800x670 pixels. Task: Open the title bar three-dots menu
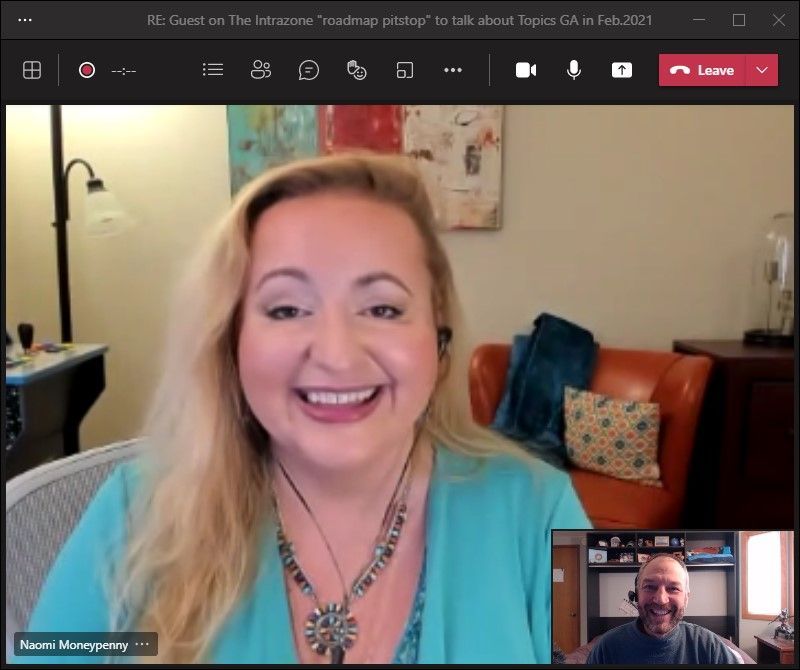[x=24, y=20]
